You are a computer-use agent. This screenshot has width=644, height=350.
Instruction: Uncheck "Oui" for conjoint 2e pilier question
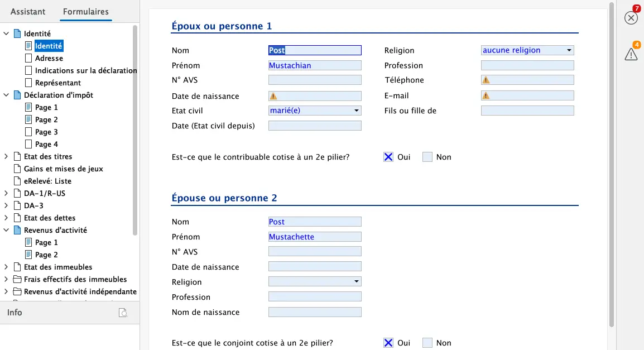(388, 342)
